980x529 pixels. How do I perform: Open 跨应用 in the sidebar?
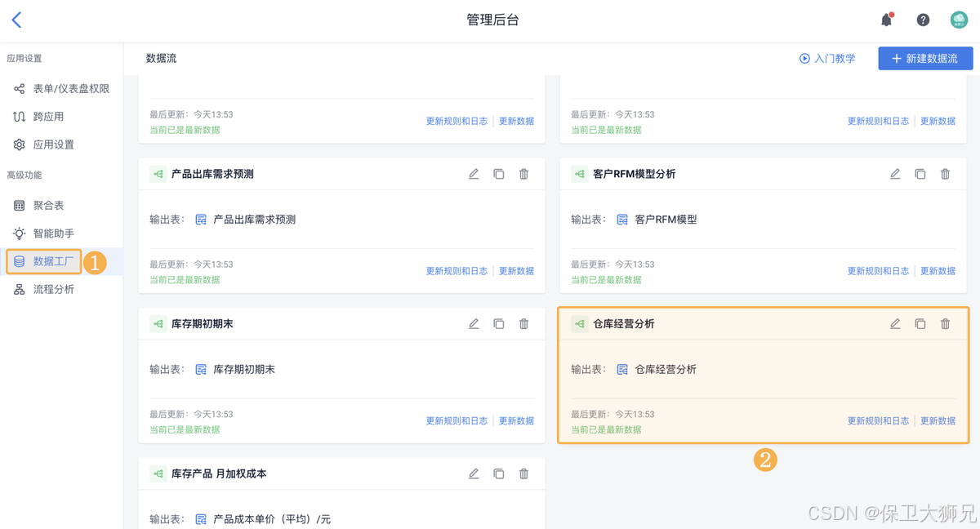(x=61, y=117)
